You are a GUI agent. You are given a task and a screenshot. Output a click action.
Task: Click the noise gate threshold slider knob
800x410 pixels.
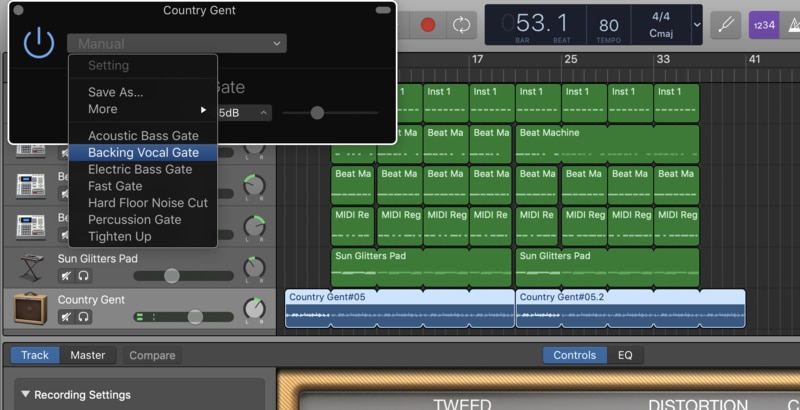[x=317, y=113]
